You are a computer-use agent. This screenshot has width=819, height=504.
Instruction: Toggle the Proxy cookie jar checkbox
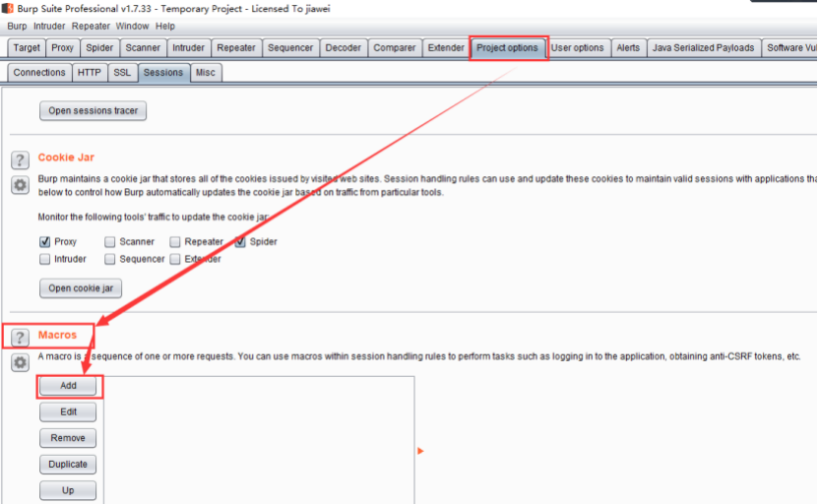45,242
